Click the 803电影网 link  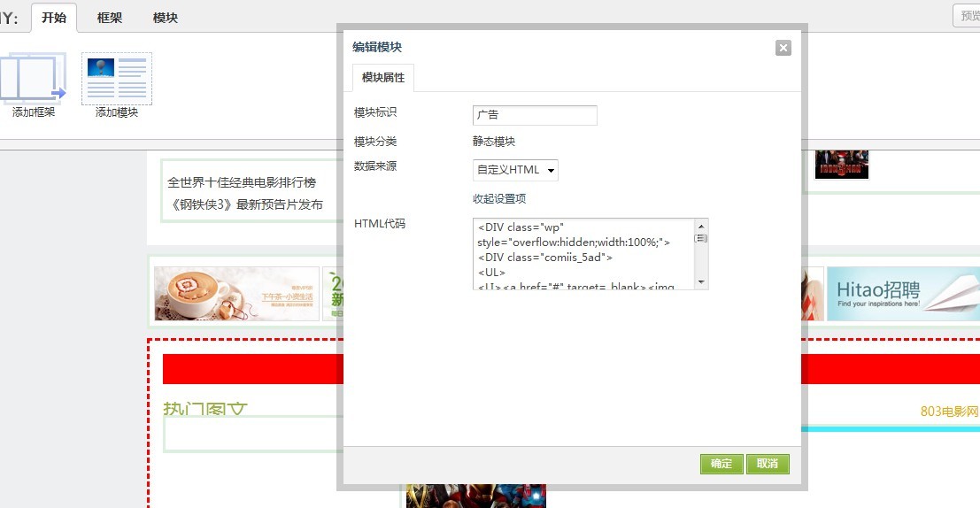click(x=949, y=412)
